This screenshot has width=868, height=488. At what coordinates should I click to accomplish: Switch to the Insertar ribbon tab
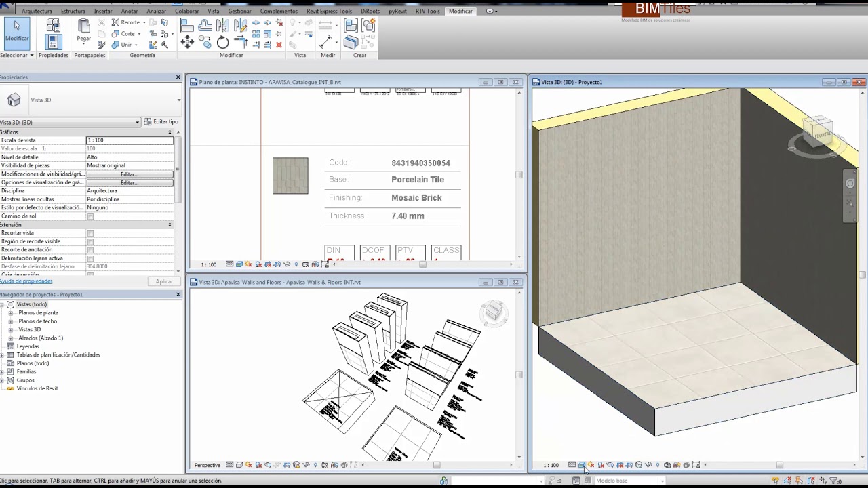click(103, 12)
